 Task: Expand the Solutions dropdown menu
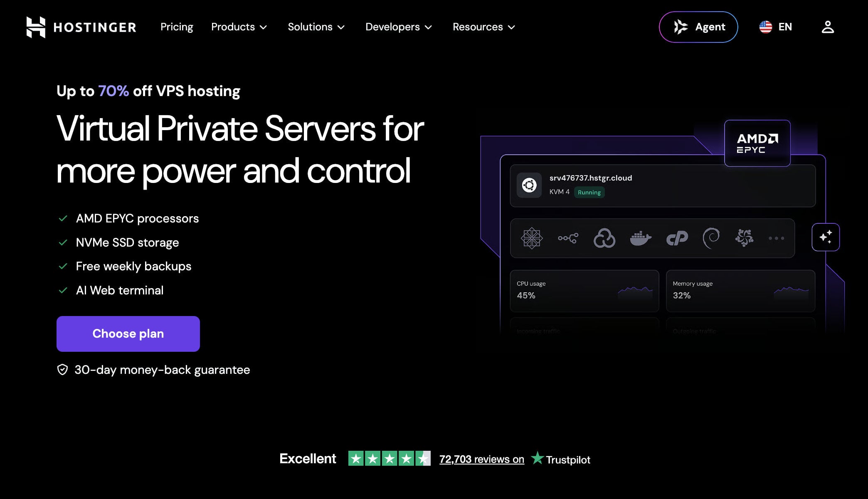(316, 27)
